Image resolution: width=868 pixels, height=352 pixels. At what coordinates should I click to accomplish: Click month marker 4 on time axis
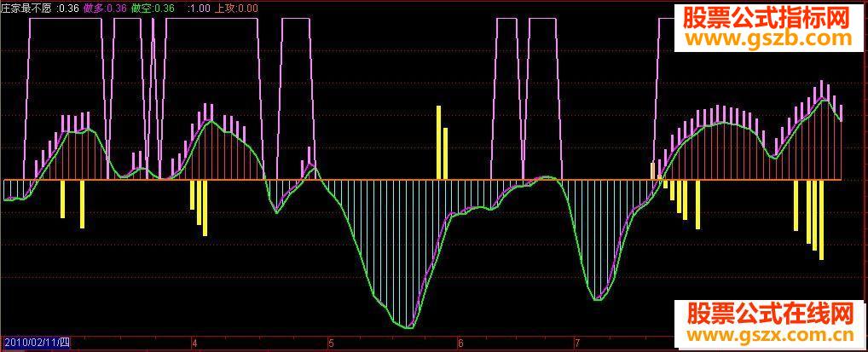194,343
